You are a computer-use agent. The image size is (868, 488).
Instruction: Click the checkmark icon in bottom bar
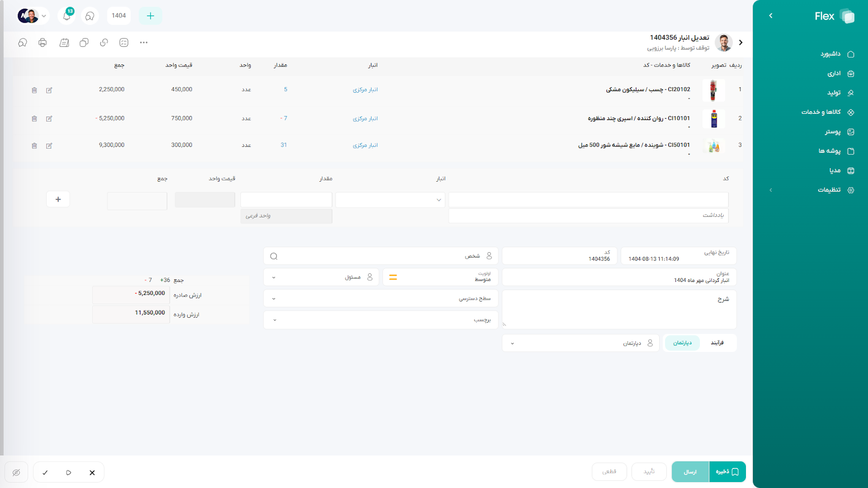(x=45, y=472)
